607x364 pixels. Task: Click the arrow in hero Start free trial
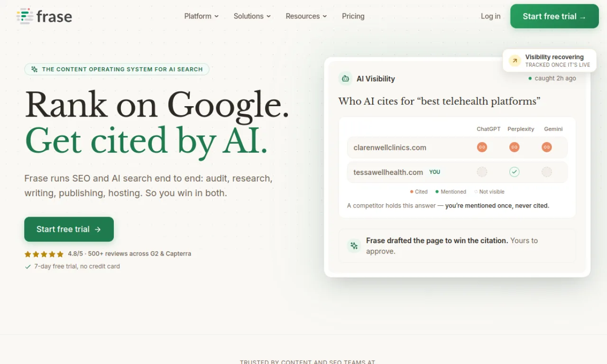pos(98,229)
